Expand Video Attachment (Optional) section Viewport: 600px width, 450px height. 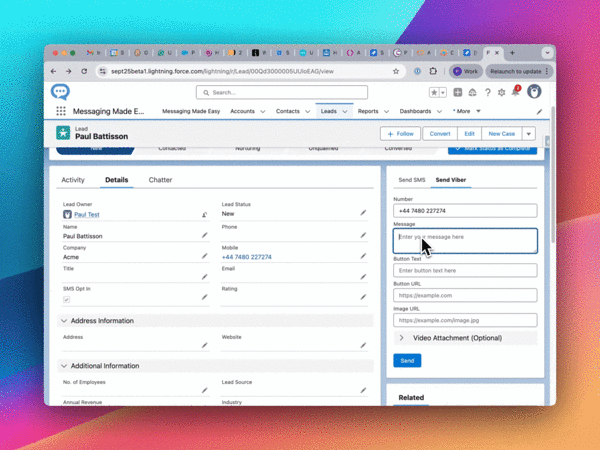pos(402,338)
